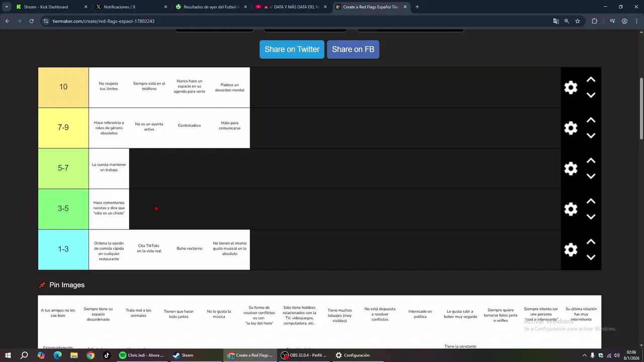
Task: Move tier 10 row up with arrow
Action: pyautogui.click(x=591, y=80)
